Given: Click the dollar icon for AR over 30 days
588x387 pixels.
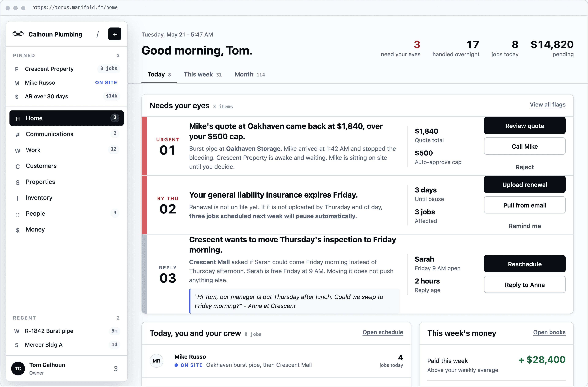Looking at the screenshot, I should click(x=17, y=97).
